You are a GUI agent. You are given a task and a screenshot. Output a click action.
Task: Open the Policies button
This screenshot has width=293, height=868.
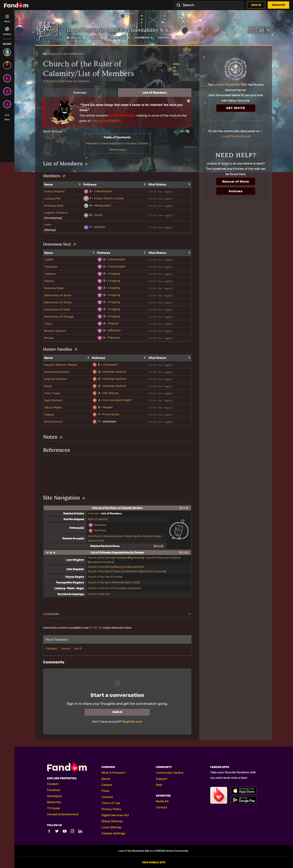pyautogui.click(x=235, y=191)
